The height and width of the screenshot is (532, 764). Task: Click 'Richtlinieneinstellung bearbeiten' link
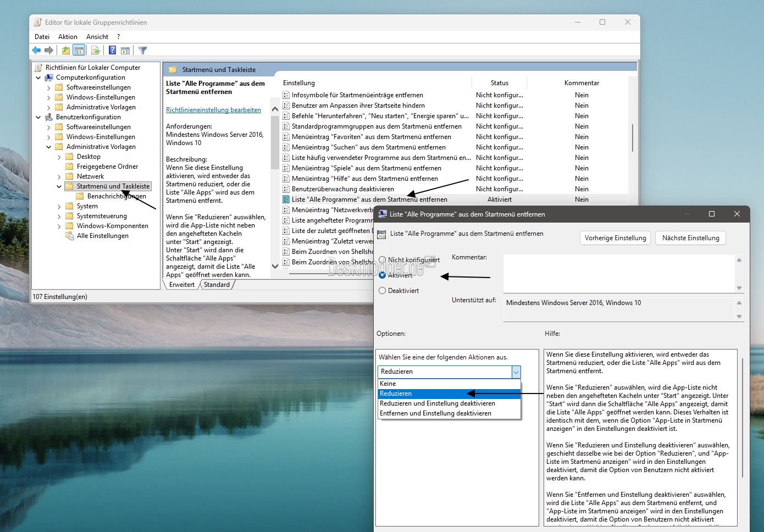click(213, 110)
